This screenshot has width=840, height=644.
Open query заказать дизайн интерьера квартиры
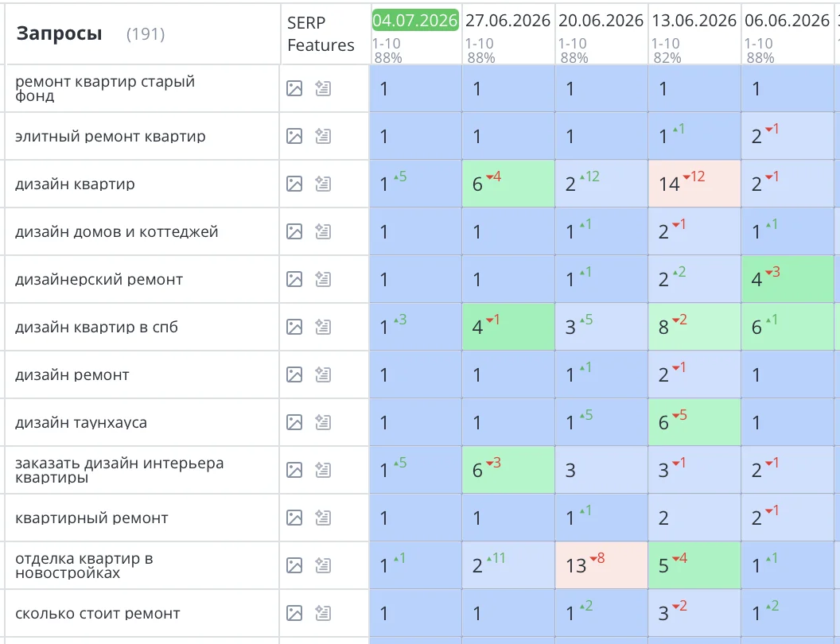119,470
